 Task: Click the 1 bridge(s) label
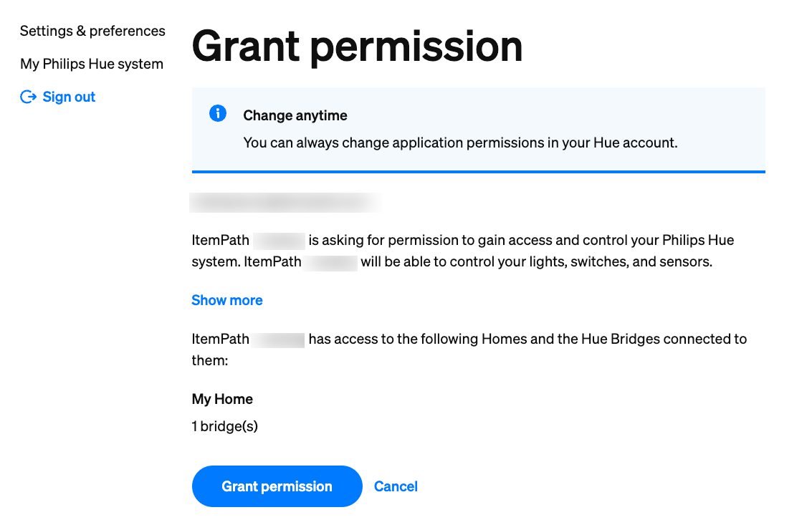[x=225, y=426]
